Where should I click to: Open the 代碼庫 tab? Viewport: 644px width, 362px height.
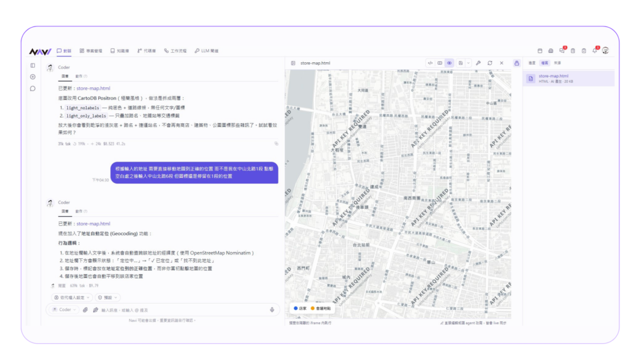tap(147, 51)
